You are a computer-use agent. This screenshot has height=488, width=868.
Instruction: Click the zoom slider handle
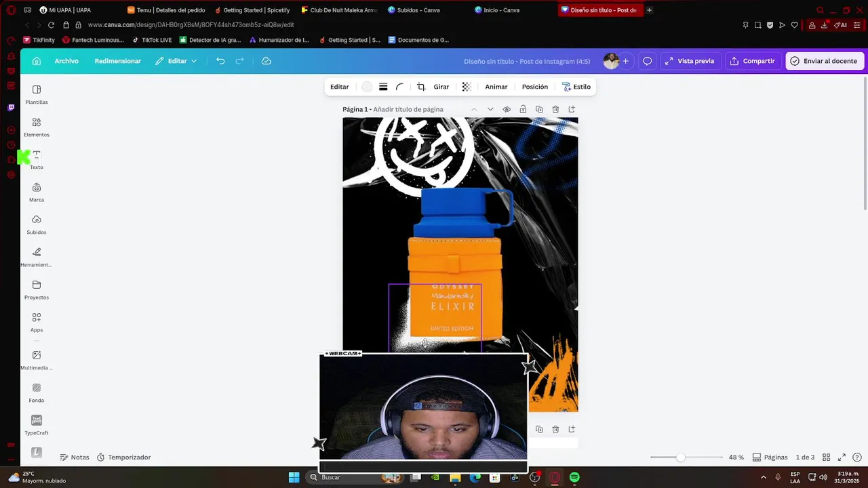click(680, 457)
